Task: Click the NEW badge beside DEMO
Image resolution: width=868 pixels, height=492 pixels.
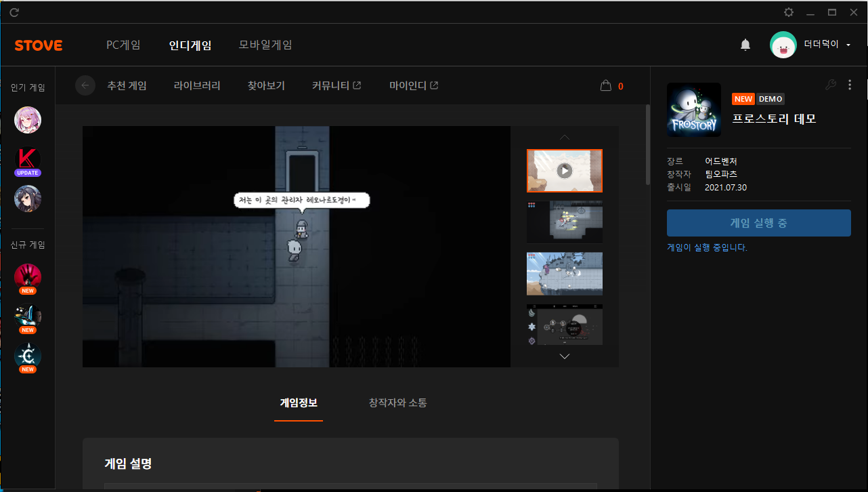Action: coord(743,99)
